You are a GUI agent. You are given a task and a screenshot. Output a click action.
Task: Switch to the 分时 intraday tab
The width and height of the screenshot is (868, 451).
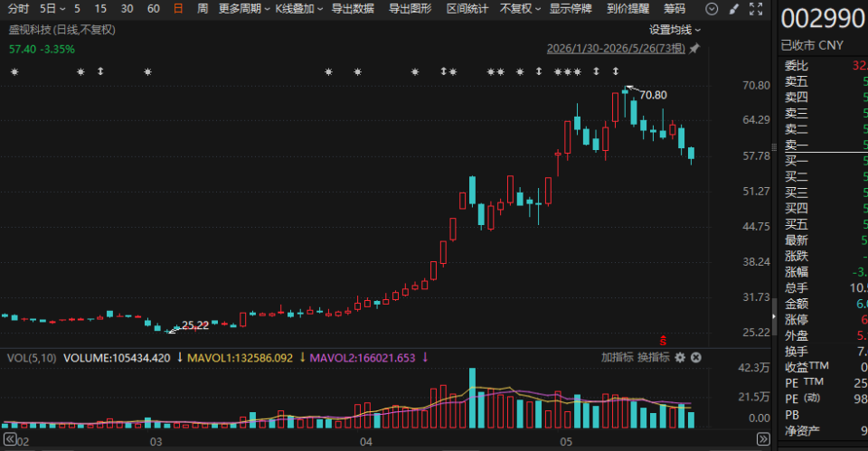pyautogui.click(x=18, y=9)
